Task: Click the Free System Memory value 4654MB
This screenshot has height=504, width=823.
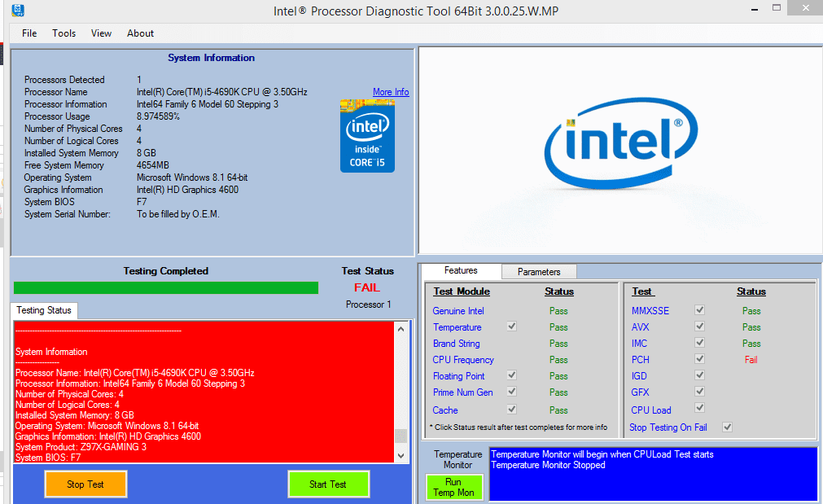Action: (153, 164)
